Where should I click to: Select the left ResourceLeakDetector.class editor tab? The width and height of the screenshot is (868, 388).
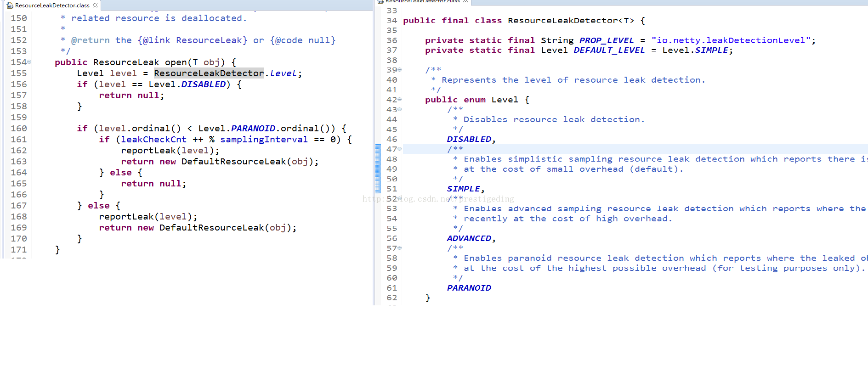click(52, 5)
